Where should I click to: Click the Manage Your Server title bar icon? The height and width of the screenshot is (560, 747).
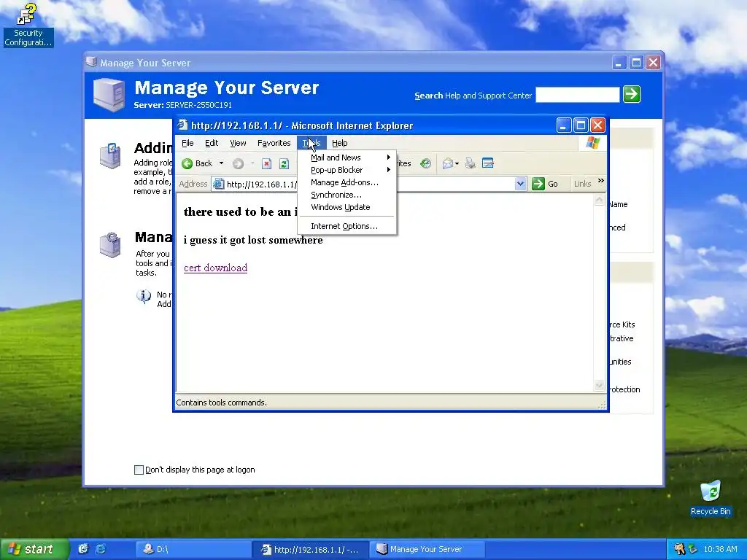(91, 63)
